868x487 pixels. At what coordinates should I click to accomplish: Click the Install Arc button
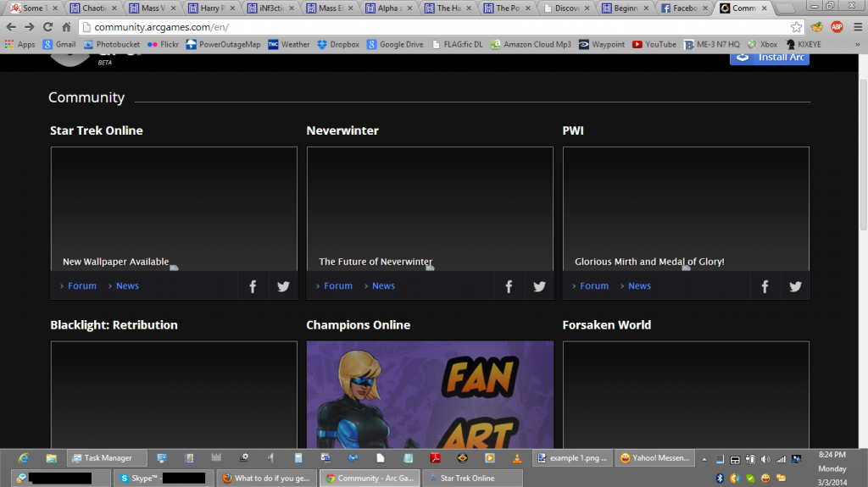coord(770,58)
